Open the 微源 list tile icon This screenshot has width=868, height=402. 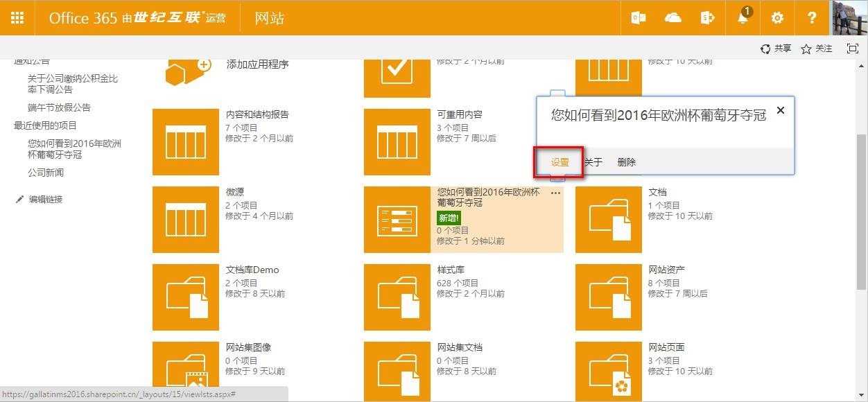click(x=186, y=220)
